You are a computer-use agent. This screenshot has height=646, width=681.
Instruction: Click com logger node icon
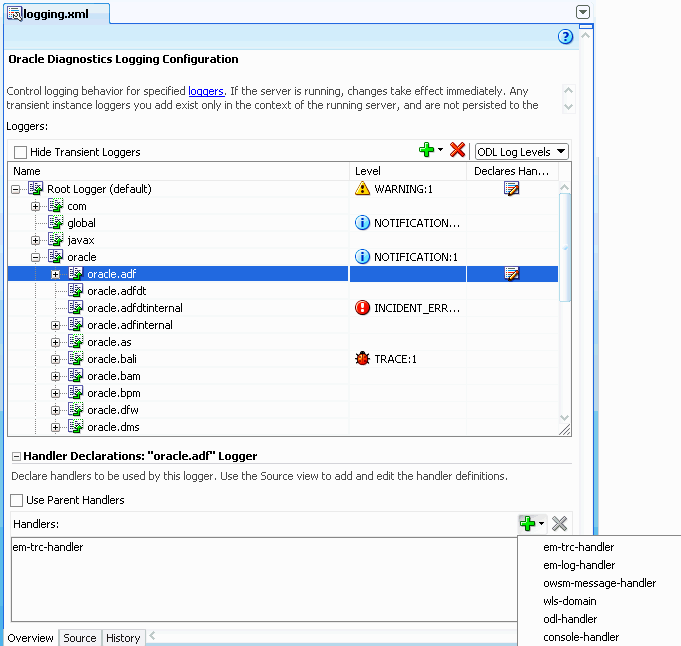click(x=56, y=205)
